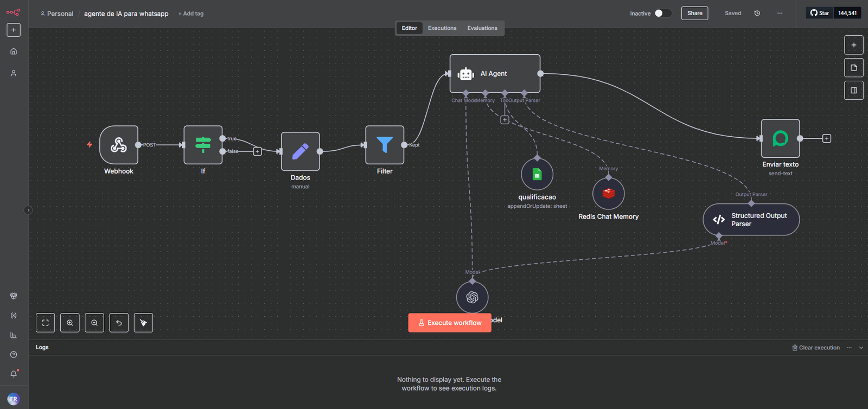This screenshot has height=409, width=868.
Task: Click the Share button
Action: (694, 13)
